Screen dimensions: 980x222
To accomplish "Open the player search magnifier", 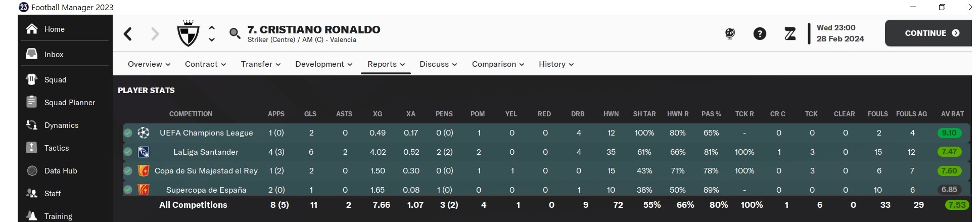I will click(235, 34).
